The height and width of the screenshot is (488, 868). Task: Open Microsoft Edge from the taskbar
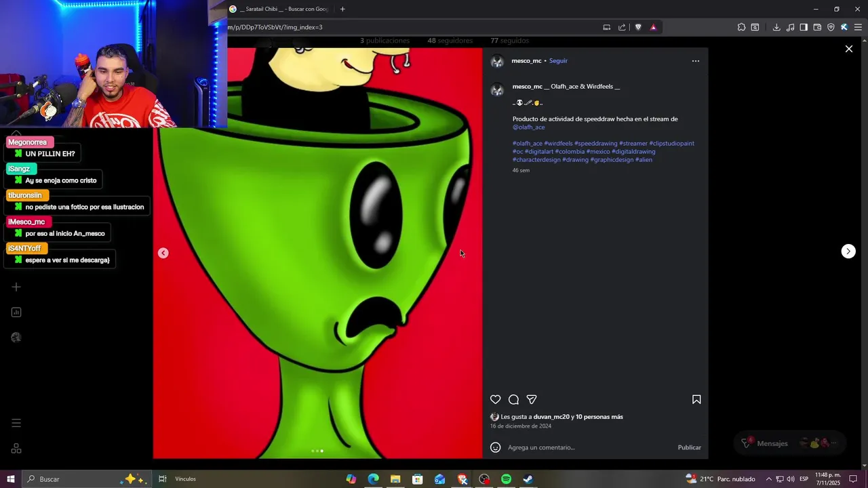point(373,479)
